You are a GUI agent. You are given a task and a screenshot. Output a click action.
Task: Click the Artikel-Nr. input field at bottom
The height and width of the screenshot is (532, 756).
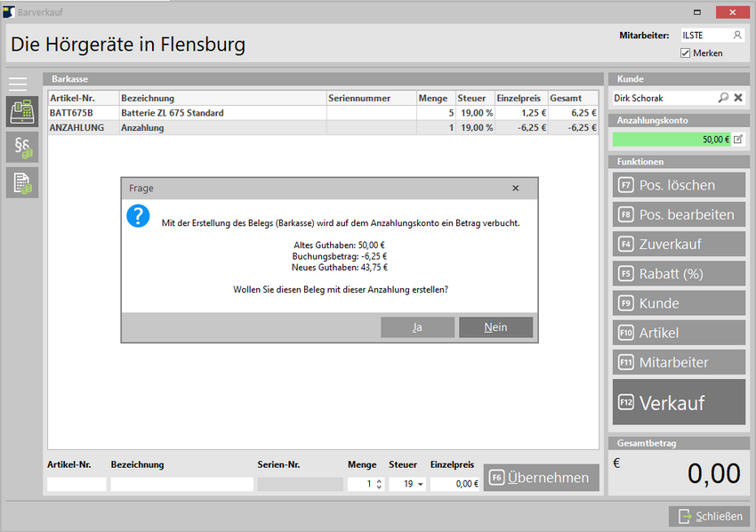click(76, 485)
